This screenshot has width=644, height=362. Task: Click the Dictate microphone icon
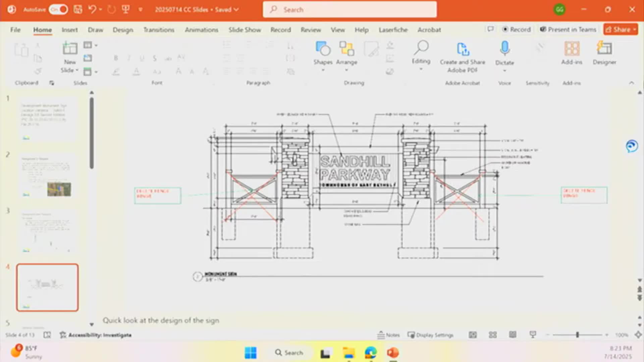[x=504, y=48]
